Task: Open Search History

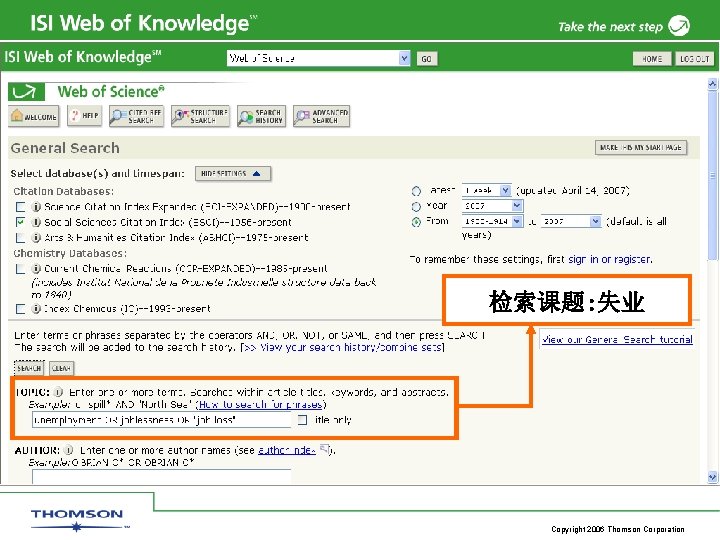Action: (261, 116)
